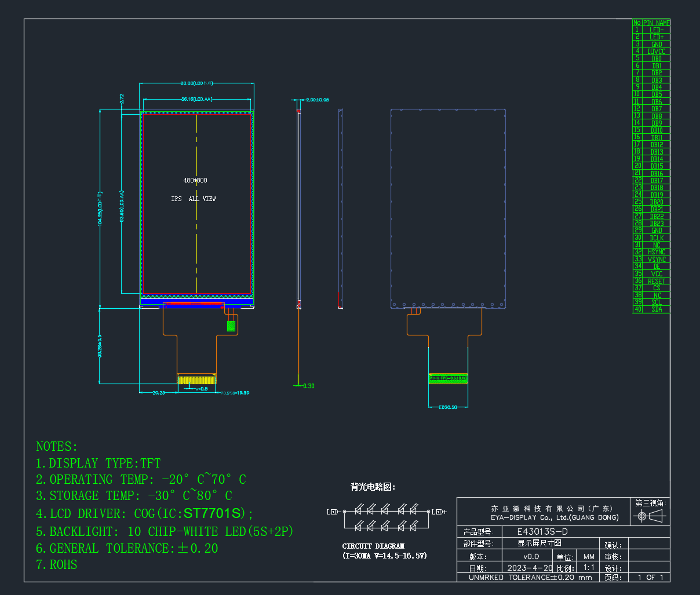Click the 'LED-' label in backlight circuit
This screenshot has height=595, width=700.
click(333, 512)
